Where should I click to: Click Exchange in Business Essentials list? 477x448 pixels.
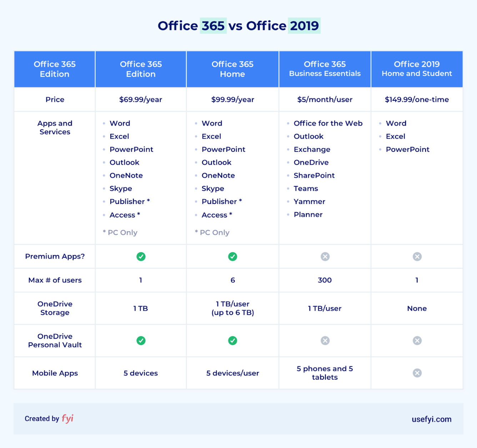312,149
